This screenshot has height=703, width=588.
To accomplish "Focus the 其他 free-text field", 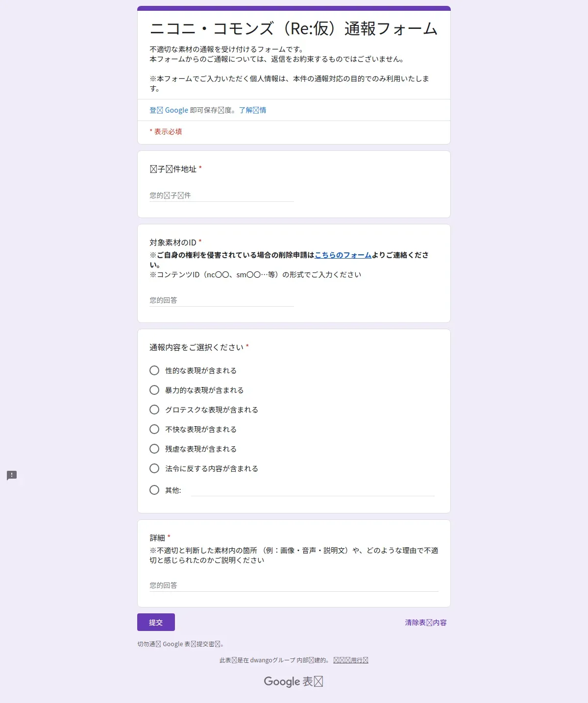I will coord(313,490).
